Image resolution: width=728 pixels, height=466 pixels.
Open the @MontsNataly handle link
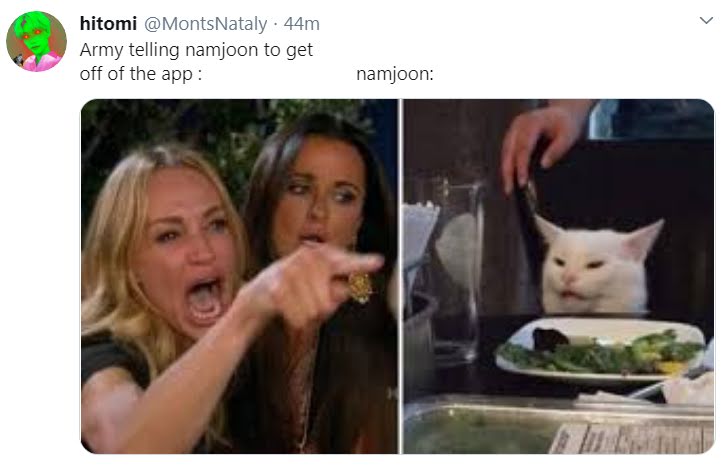[x=206, y=24]
